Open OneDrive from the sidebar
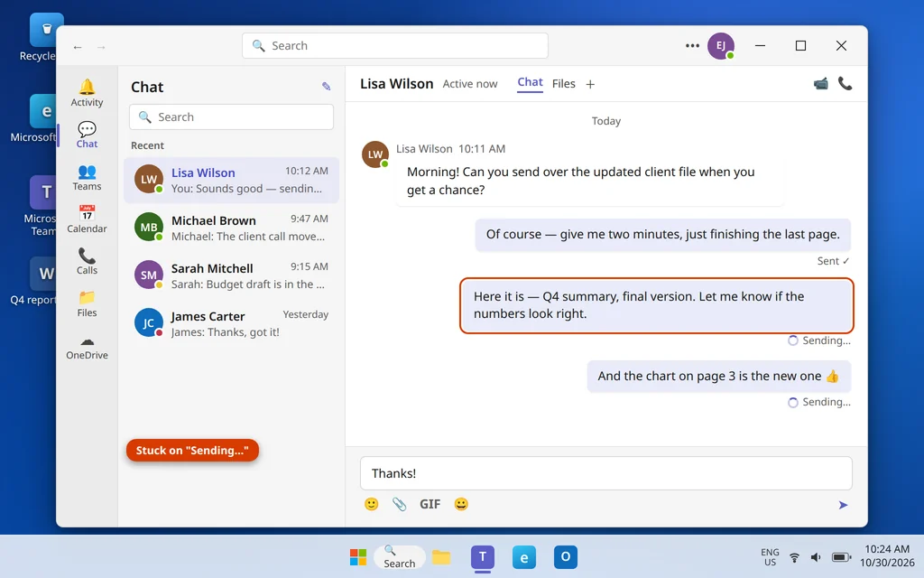Viewport: 924px width, 578px height. pyautogui.click(x=87, y=347)
